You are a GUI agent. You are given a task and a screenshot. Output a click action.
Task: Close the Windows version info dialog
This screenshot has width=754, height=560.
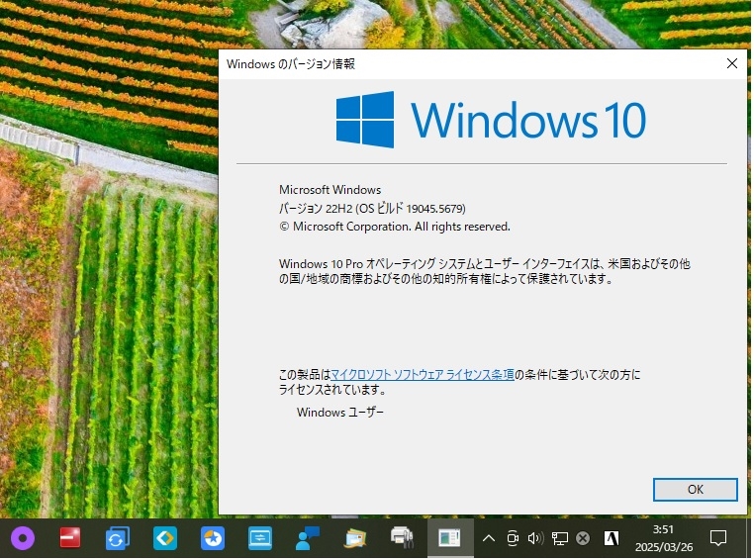[x=732, y=63]
